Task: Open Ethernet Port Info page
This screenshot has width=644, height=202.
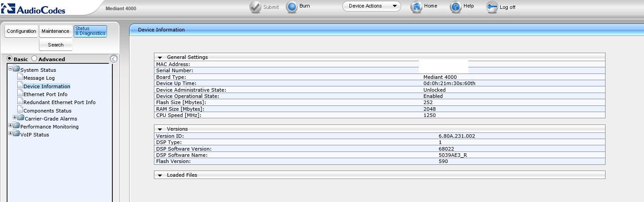Action: 45,94
